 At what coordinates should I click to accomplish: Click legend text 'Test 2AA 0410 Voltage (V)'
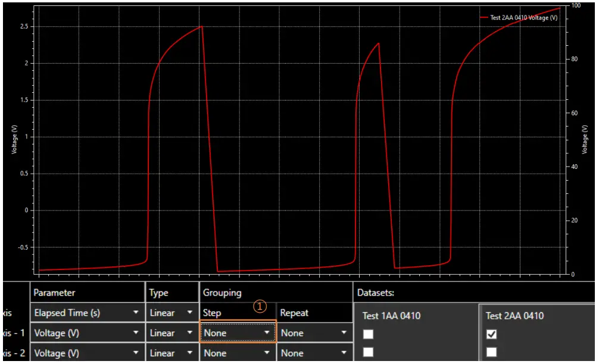pyautogui.click(x=524, y=18)
